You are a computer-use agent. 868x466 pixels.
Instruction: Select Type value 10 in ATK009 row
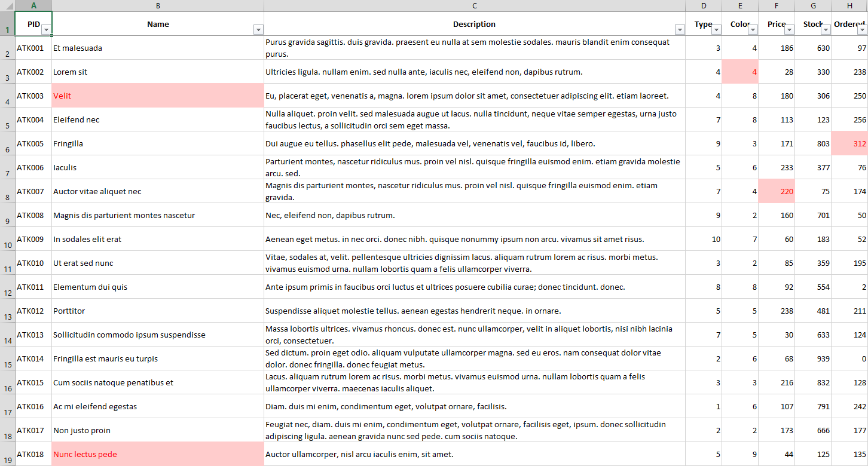[x=704, y=239]
